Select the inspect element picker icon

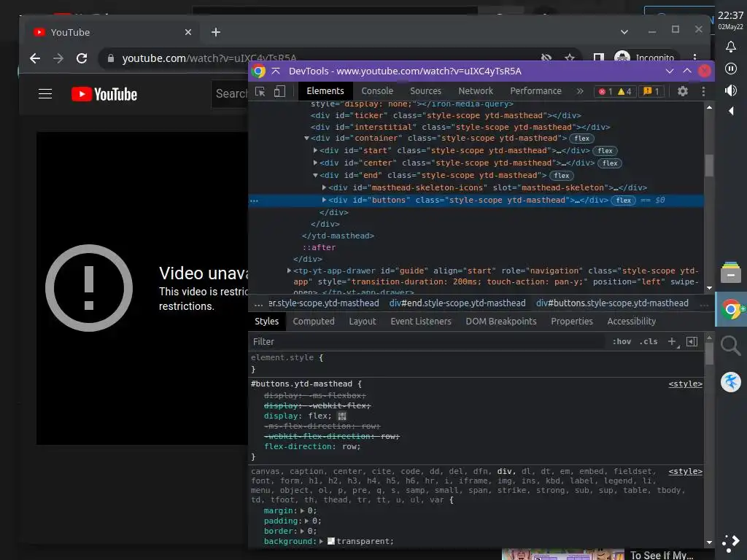[x=260, y=91]
